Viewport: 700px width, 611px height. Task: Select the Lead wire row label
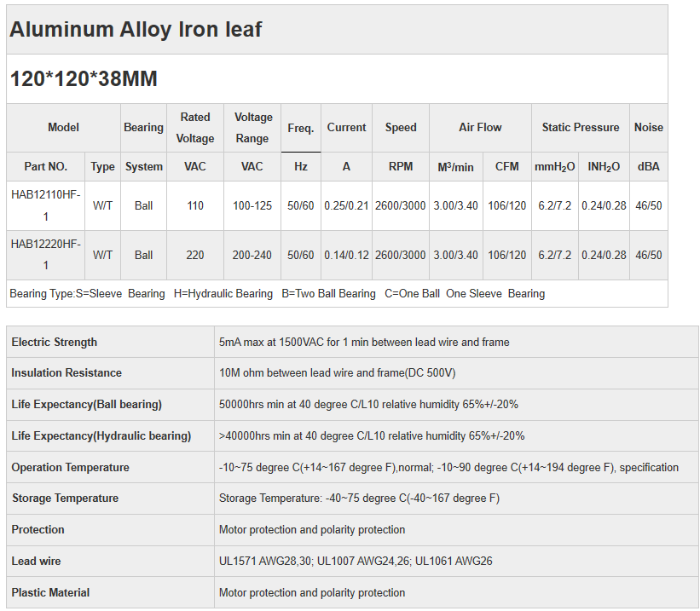[36, 561]
